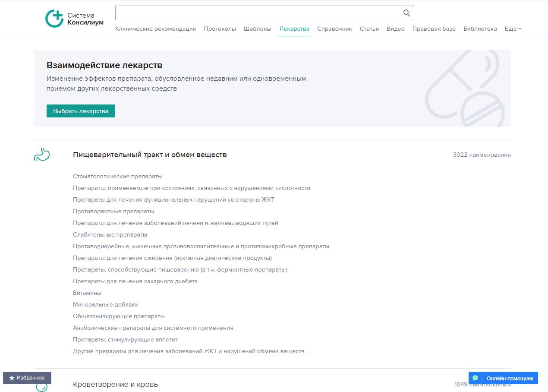The width and height of the screenshot is (548, 392).
Task: Open Видео tab
Action: click(396, 29)
